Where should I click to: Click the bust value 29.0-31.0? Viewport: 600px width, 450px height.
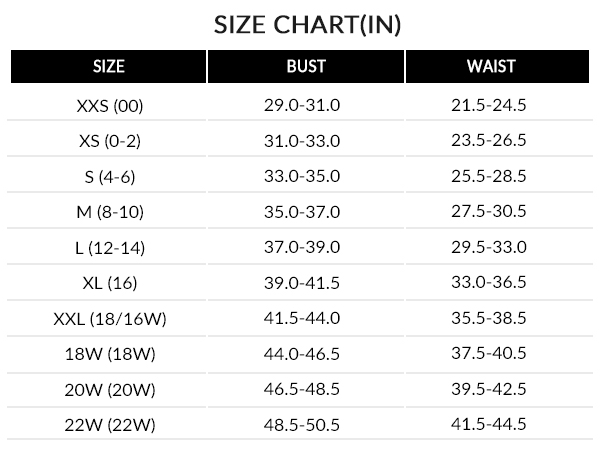coord(302,105)
